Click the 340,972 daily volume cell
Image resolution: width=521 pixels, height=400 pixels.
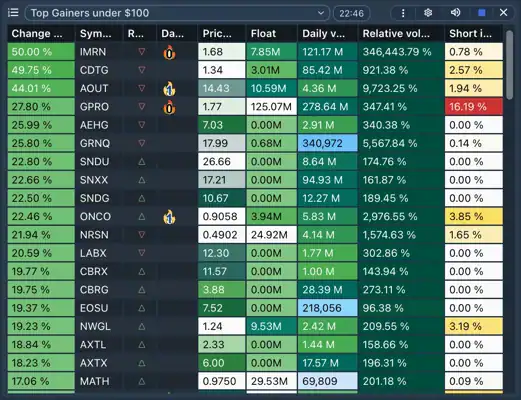(x=328, y=143)
